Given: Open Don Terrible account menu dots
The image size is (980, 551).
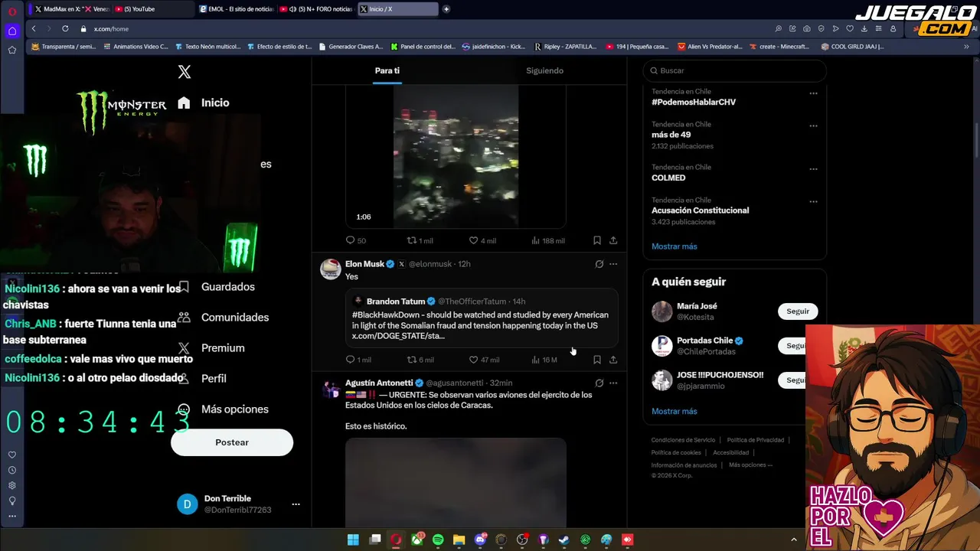Looking at the screenshot, I should coord(296,504).
